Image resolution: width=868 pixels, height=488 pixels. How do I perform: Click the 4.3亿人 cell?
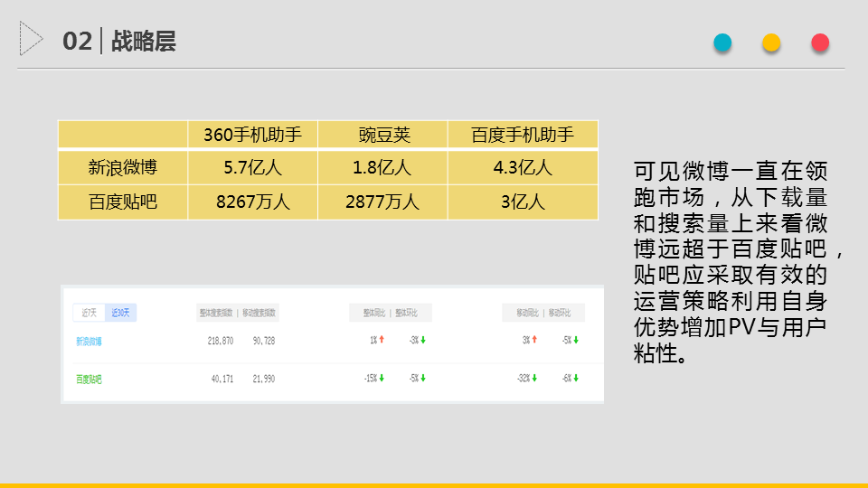pyautogui.click(x=523, y=168)
